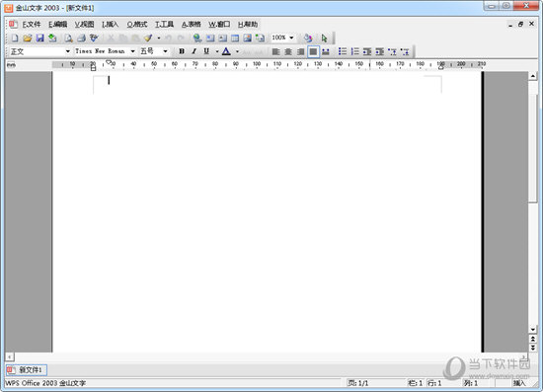Image resolution: width=543 pixels, height=392 pixels.
Task: Open the Times New Roman font dropdown
Action: click(x=132, y=51)
